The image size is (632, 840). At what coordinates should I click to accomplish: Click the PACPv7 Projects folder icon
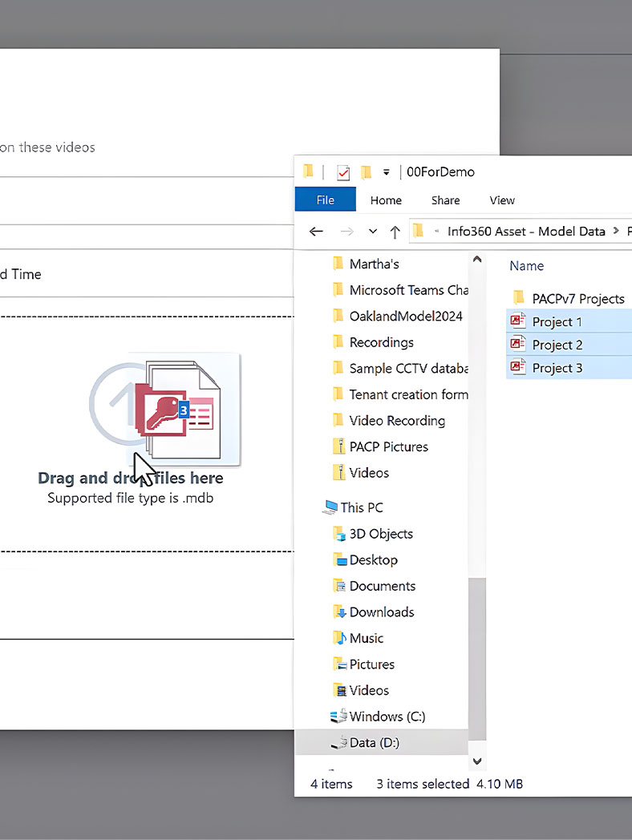coord(518,297)
